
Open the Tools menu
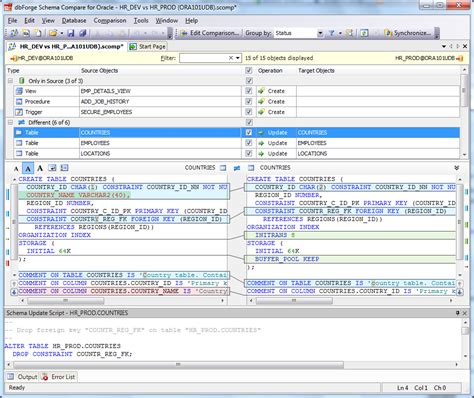click(x=141, y=21)
